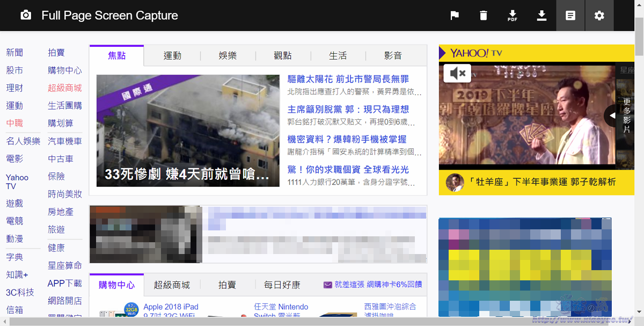This screenshot has height=326, width=644.
Task: Open headline 驚！你的求職個資 全球看光光
Action: (348, 170)
